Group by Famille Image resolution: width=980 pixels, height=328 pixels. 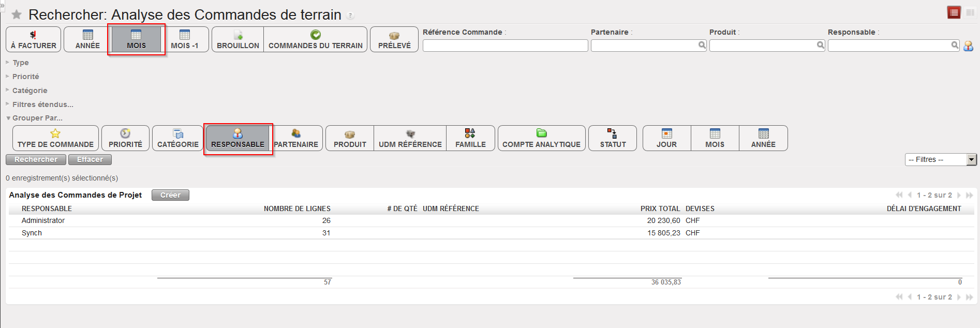click(470, 138)
